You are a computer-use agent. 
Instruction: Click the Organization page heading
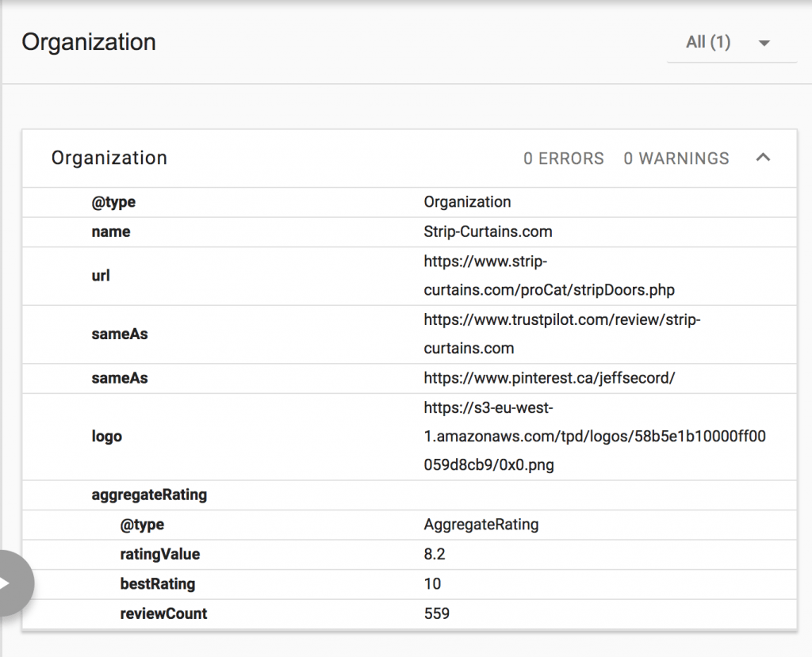tap(89, 42)
